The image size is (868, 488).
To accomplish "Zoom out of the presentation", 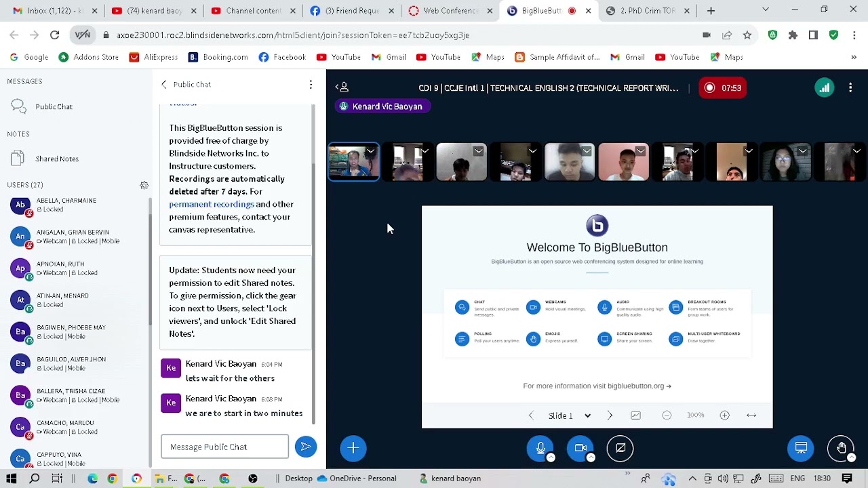I will [667, 415].
